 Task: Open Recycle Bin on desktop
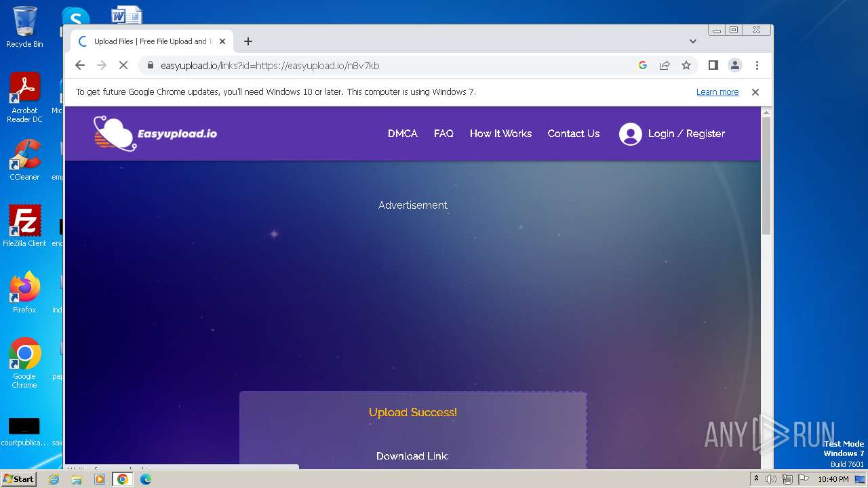(24, 28)
